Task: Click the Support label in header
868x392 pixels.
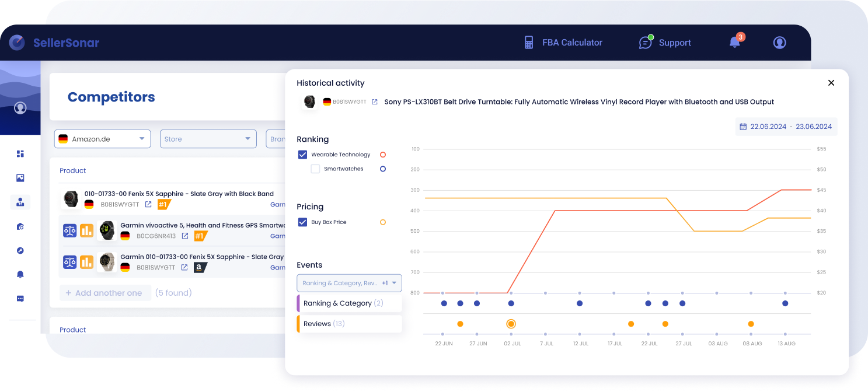Action: tap(675, 43)
